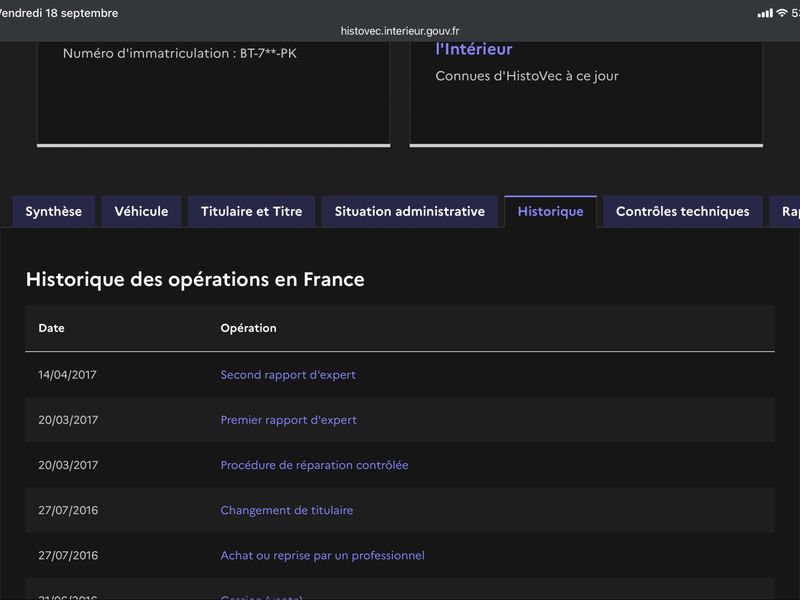Open the Premier rapport d'expert link
800x600 pixels.
click(x=288, y=420)
